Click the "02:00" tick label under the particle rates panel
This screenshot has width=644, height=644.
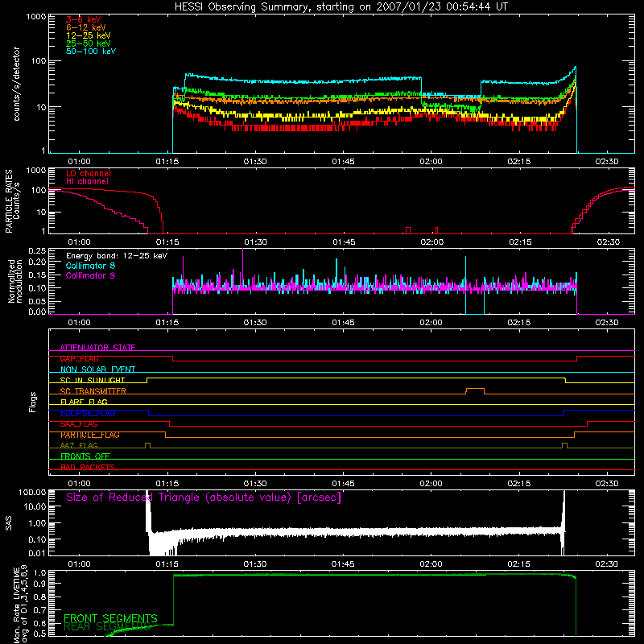tap(432, 242)
